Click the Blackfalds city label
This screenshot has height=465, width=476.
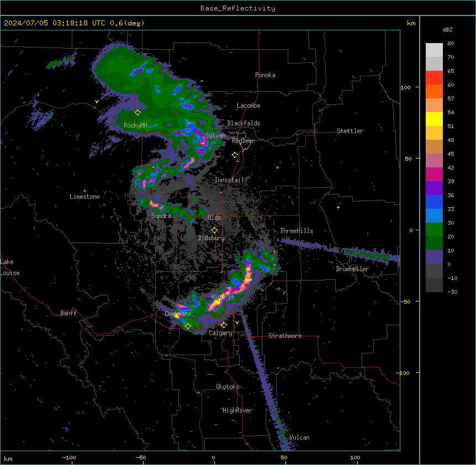tap(244, 123)
